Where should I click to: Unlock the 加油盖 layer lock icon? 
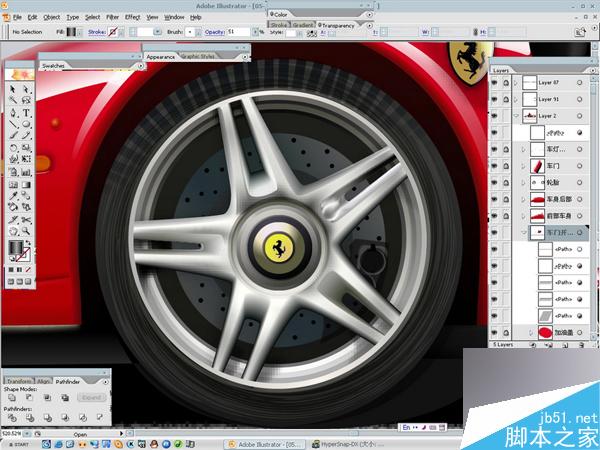click(x=506, y=333)
